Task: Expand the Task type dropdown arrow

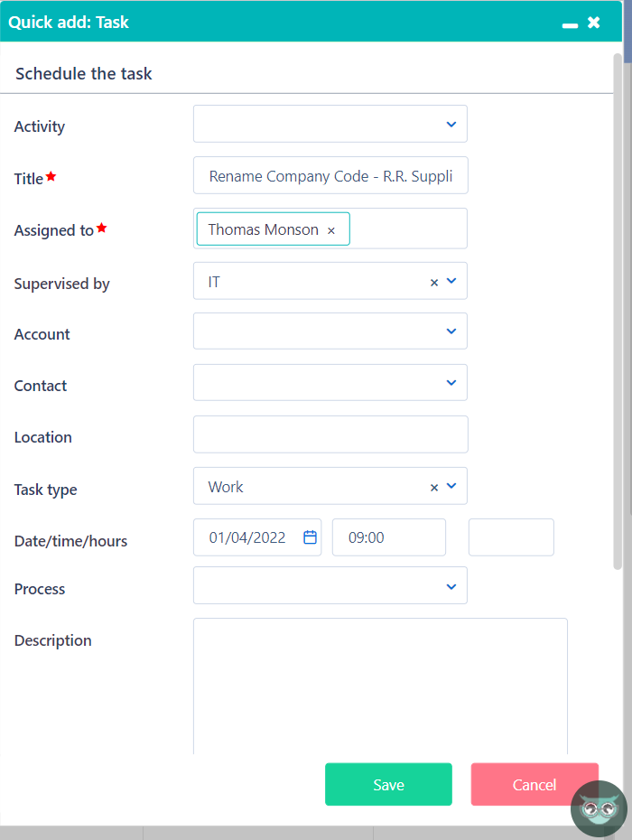Action: [451, 486]
